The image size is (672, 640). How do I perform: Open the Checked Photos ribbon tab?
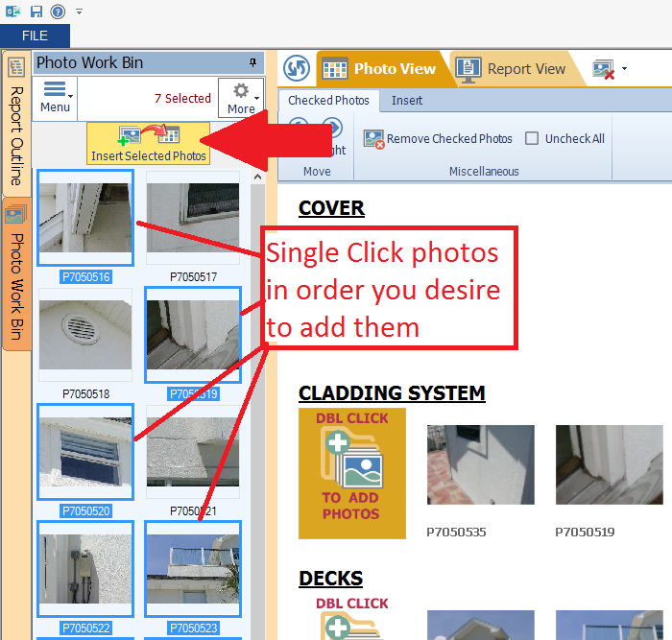(x=328, y=100)
